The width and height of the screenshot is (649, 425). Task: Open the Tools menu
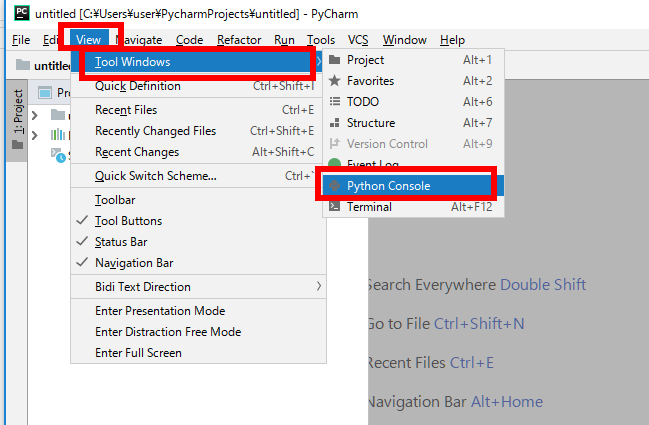(321, 40)
